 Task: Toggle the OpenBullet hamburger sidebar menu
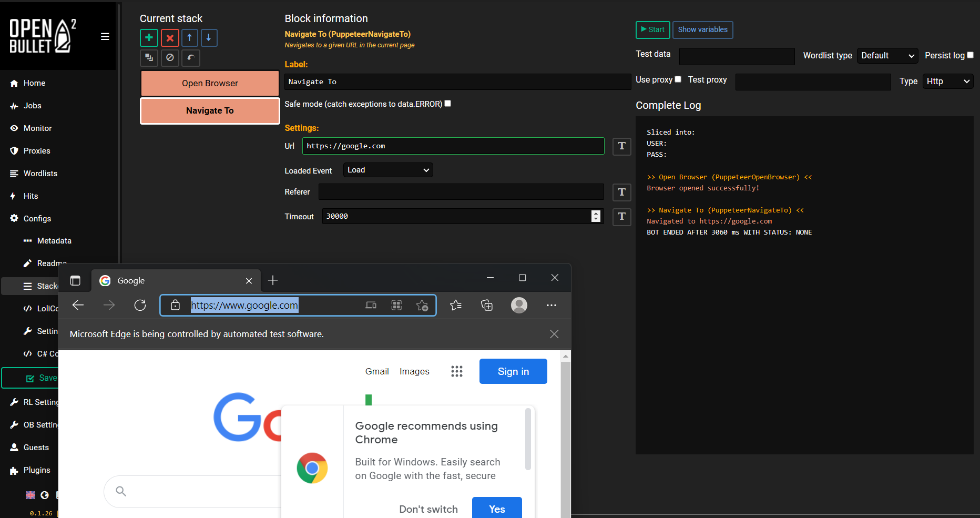[x=105, y=36]
